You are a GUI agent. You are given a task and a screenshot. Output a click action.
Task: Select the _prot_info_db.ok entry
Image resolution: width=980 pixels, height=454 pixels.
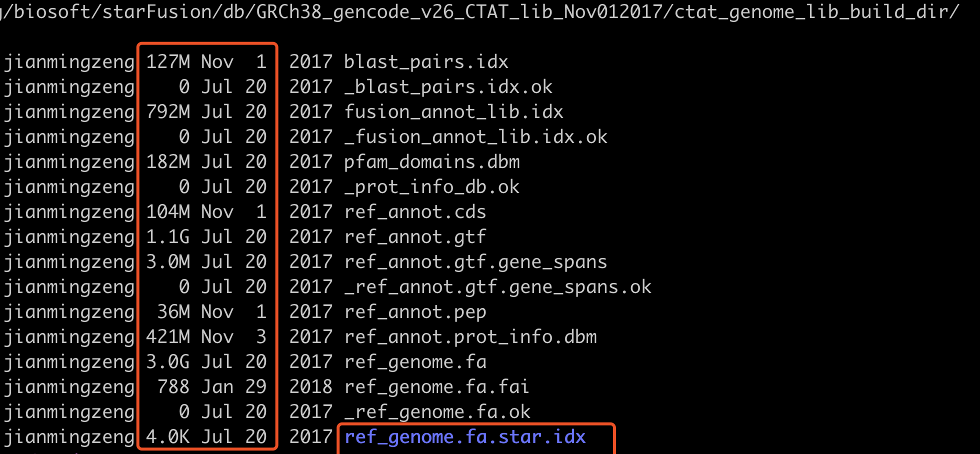point(431,187)
